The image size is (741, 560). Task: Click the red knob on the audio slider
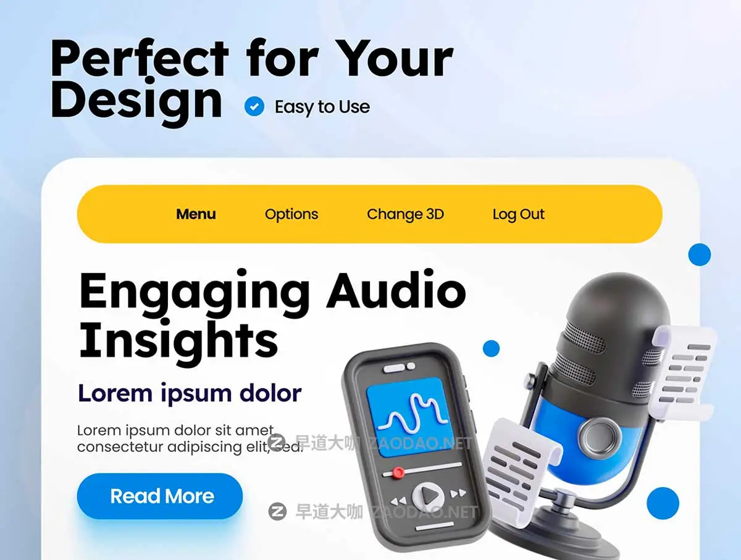(x=398, y=472)
